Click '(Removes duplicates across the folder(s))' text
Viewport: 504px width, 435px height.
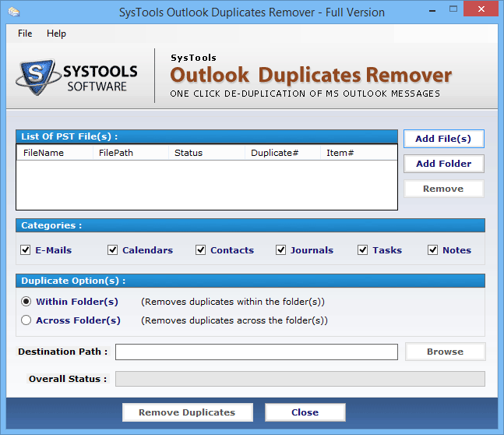[234, 320]
